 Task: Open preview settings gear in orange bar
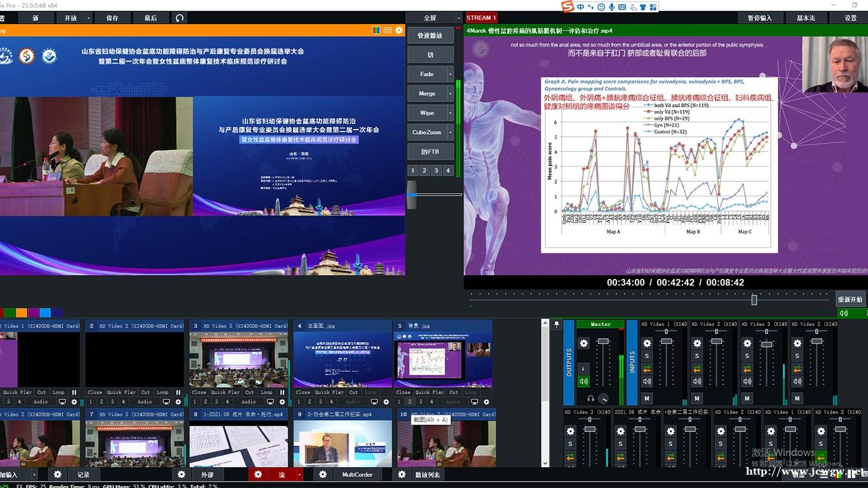point(399,30)
